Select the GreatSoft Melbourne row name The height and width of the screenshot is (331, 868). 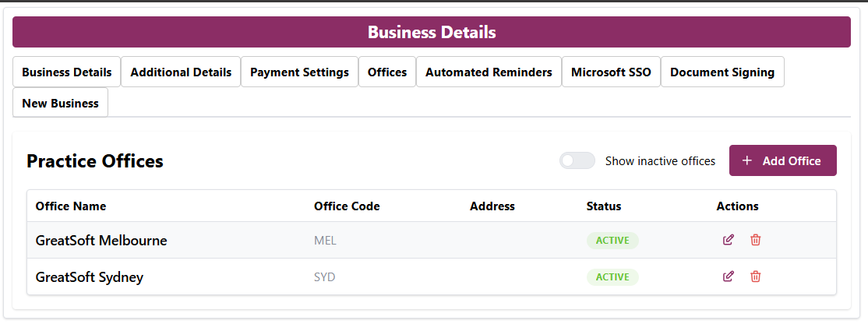(101, 241)
